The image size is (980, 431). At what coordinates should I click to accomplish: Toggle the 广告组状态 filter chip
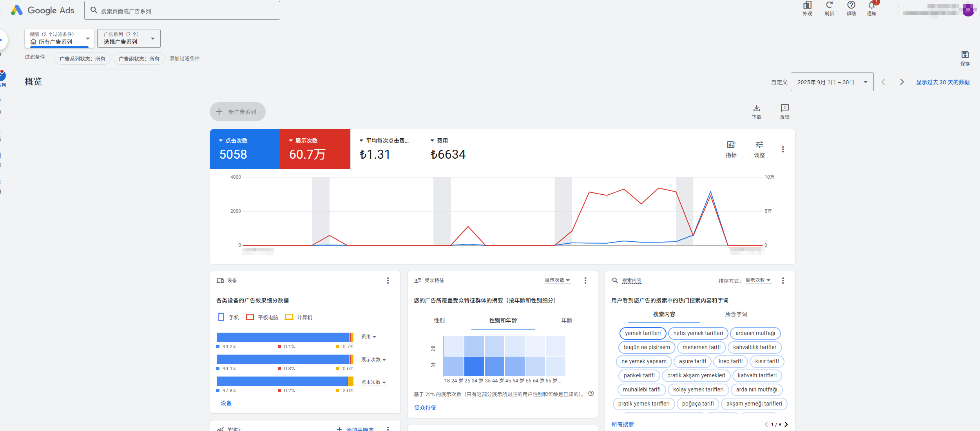(139, 59)
